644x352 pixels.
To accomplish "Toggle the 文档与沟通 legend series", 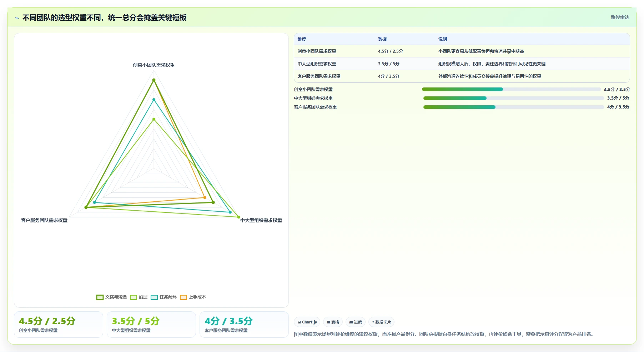I will [x=111, y=297].
